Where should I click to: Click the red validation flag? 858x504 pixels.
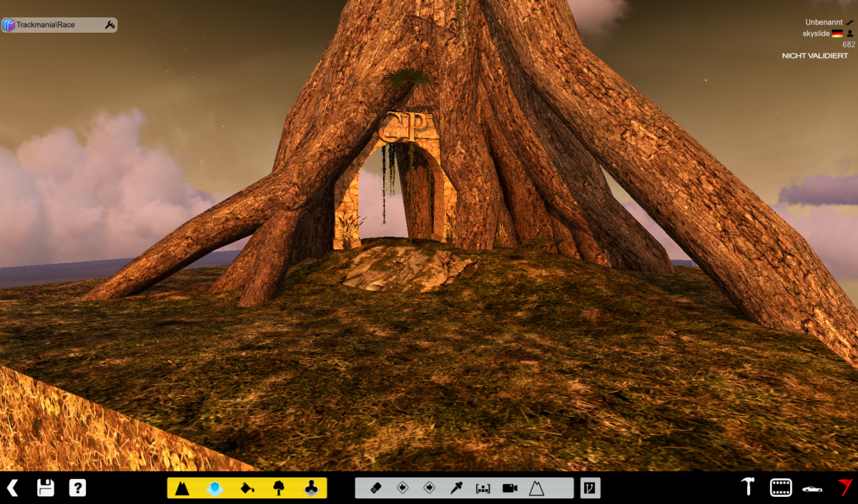click(845, 488)
